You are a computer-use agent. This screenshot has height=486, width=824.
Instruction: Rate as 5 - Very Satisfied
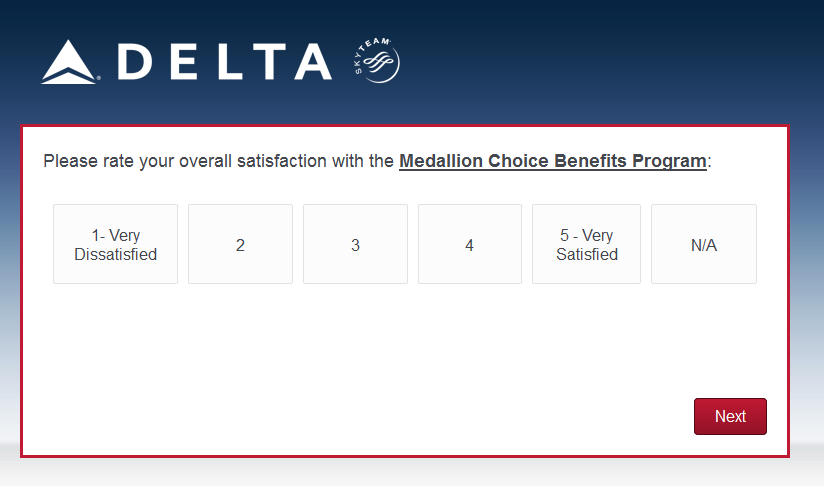coord(586,244)
